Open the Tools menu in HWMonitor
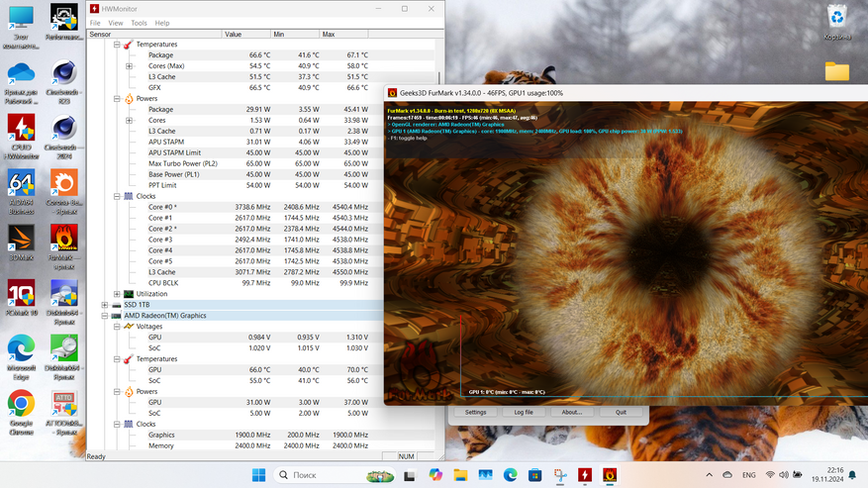Image resolution: width=868 pixels, height=488 pixels. pos(139,23)
